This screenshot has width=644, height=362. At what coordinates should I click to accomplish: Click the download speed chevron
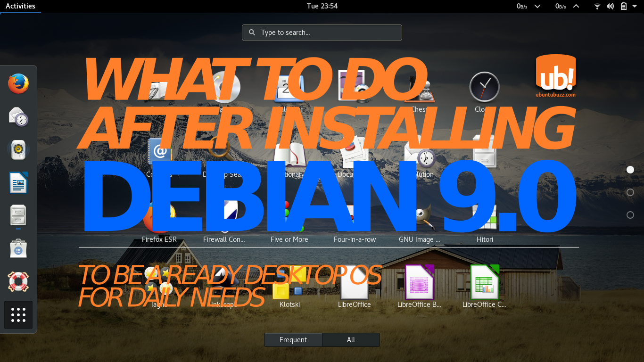coord(537,6)
